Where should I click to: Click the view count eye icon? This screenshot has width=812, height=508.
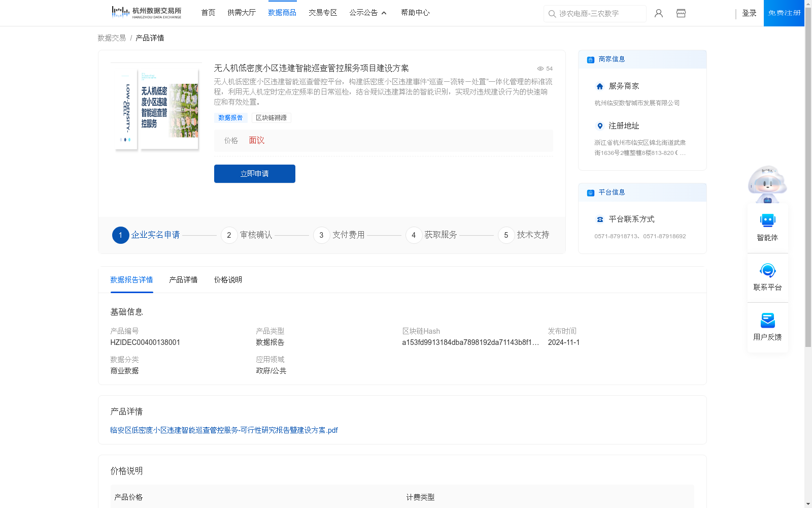tap(540, 69)
